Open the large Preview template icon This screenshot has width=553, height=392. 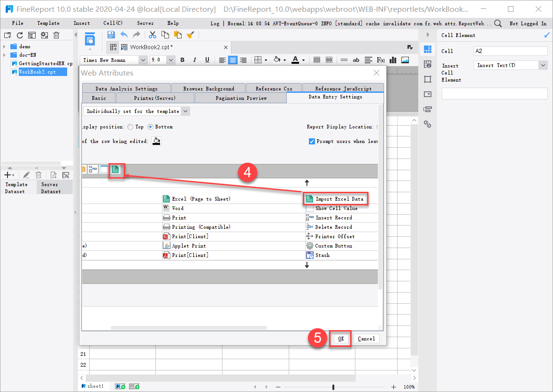pos(90,39)
